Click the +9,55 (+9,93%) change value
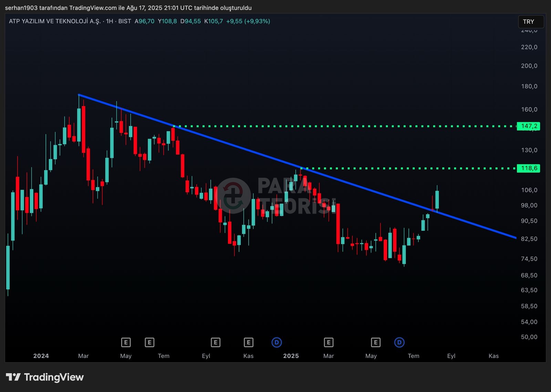 click(x=248, y=21)
